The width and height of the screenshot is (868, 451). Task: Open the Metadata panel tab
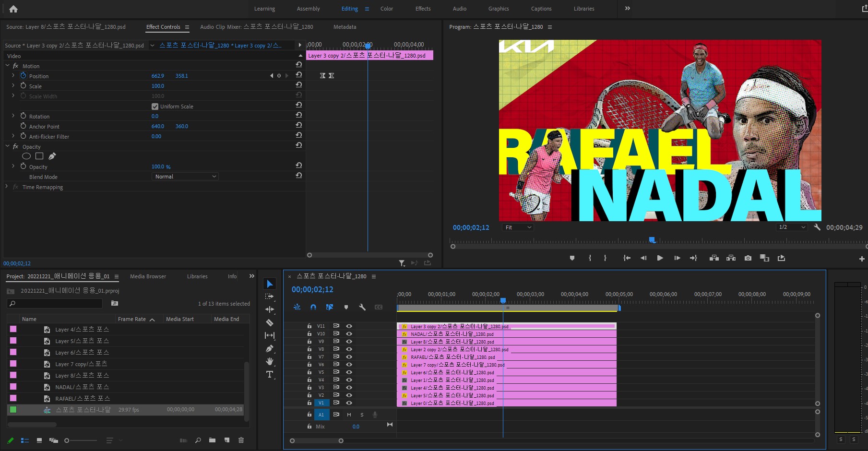tap(345, 27)
